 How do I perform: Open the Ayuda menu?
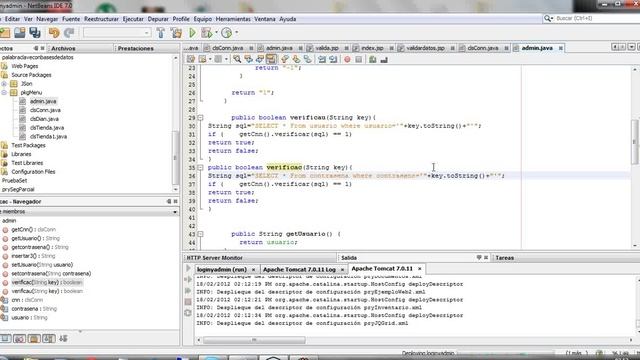288,19
